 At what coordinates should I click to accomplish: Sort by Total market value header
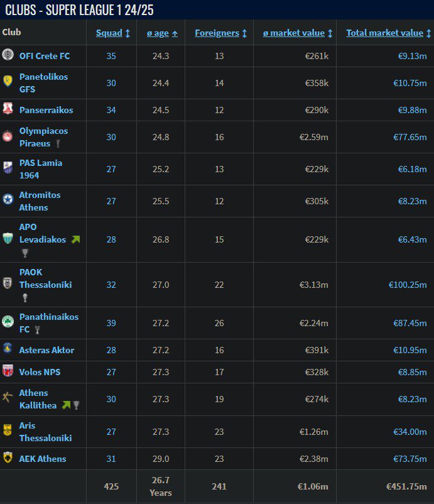[384, 33]
